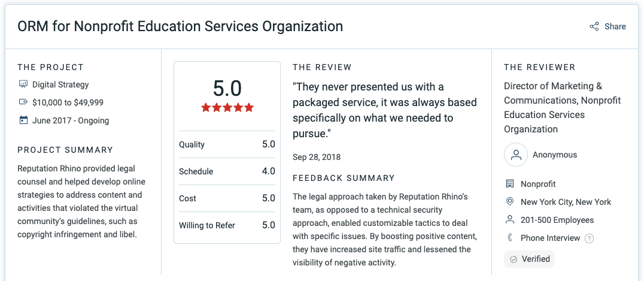Select the Schedule 4.0 score row
644x281 pixels.
point(227,171)
